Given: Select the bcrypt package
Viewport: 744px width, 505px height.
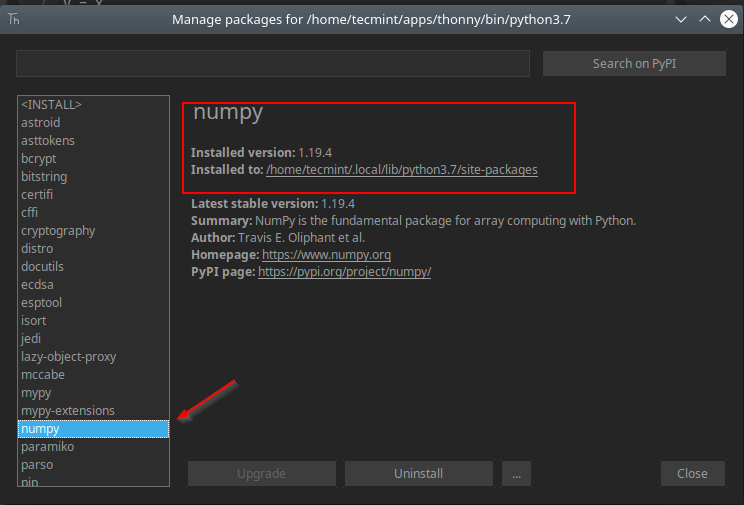Looking at the screenshot, I should pos(40,159).
